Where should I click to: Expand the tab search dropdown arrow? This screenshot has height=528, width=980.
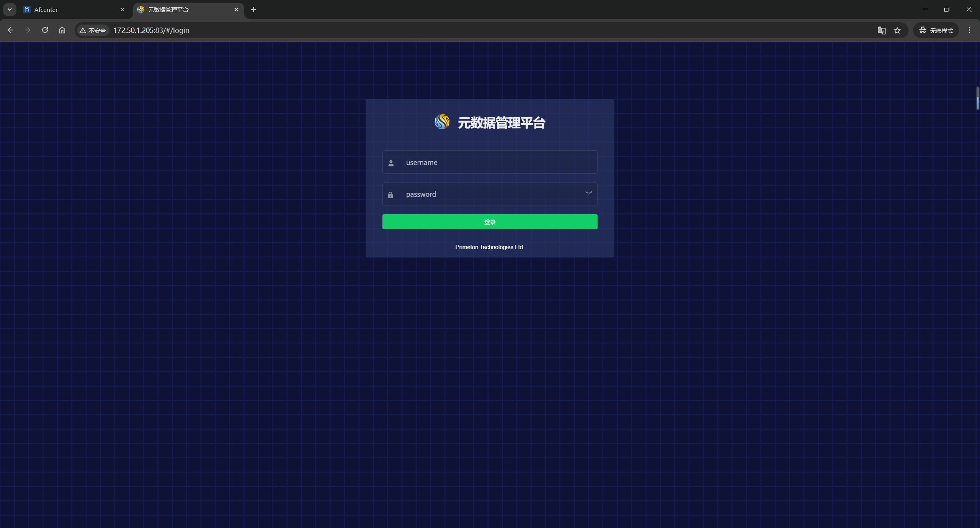tap(10, 10)
